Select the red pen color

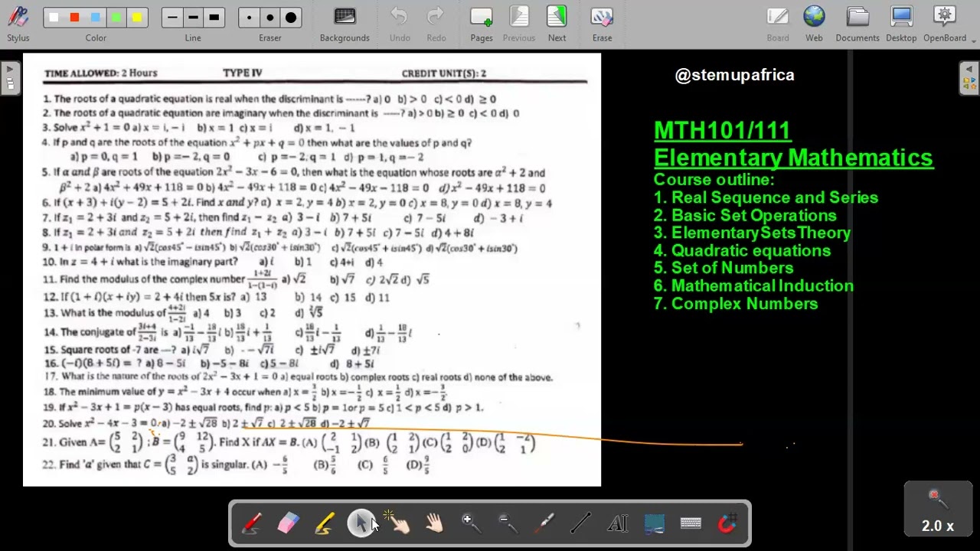click(x=74, y=18)
